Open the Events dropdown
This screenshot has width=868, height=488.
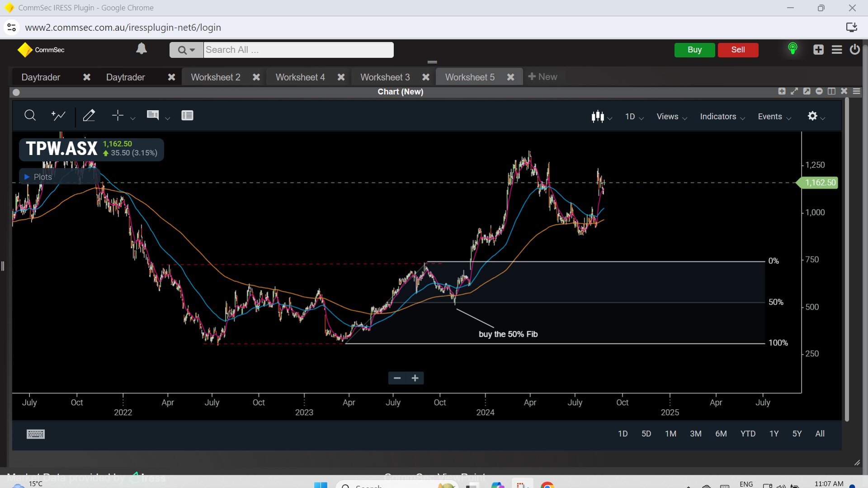coord(774,117)
